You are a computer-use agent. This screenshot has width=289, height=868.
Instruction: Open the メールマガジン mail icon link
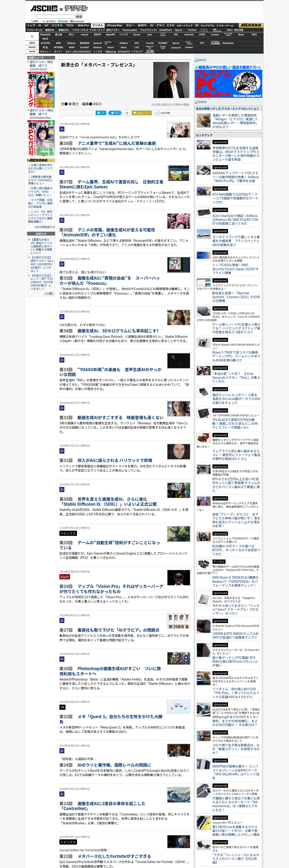(48, 21)
